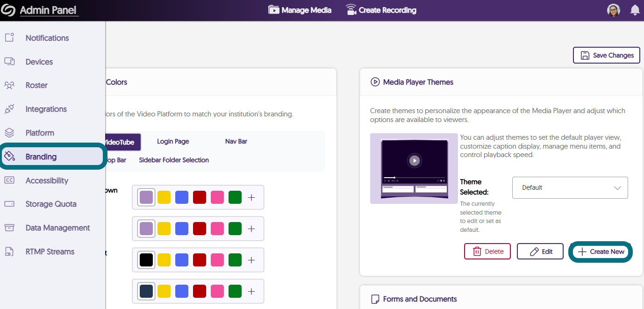Open the Admin Panel link
644x309 pixels.
click(x=48, y=10)
